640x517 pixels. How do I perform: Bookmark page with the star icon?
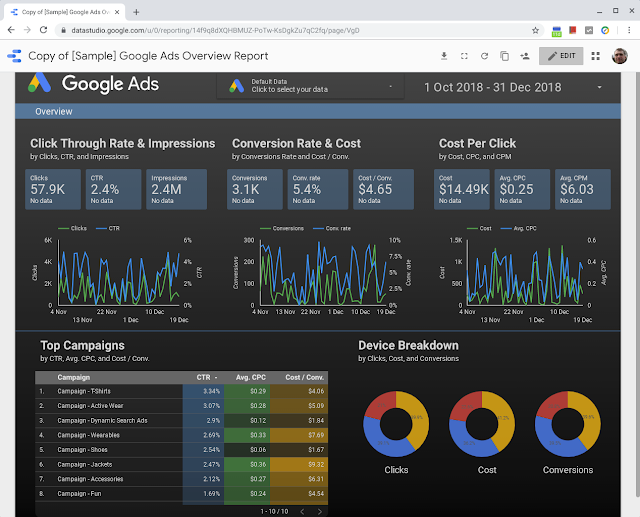click(x=535, y=30)
